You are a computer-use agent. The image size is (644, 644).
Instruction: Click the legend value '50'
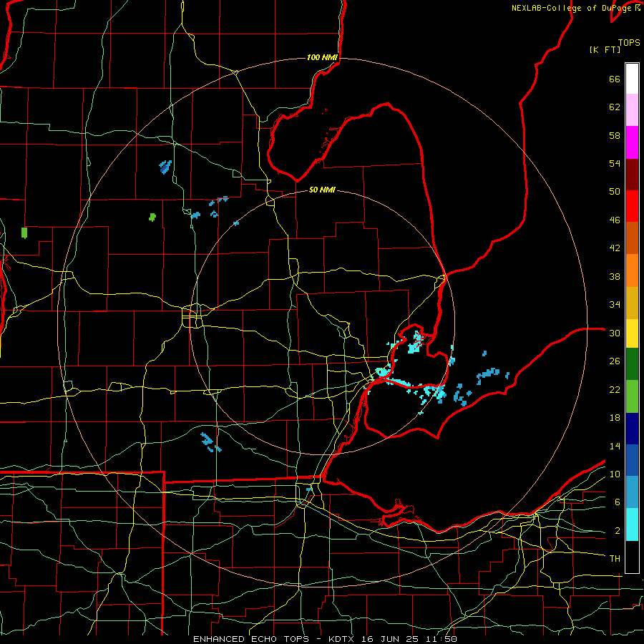click(x=615, y=192)
